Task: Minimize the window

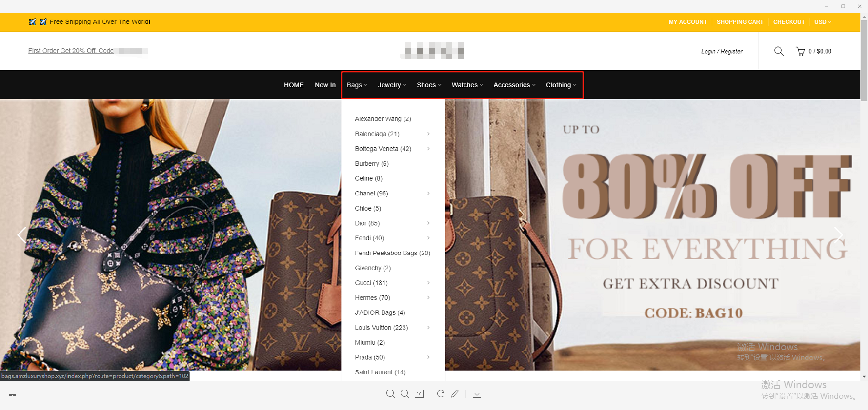Action: pos(827,6)
